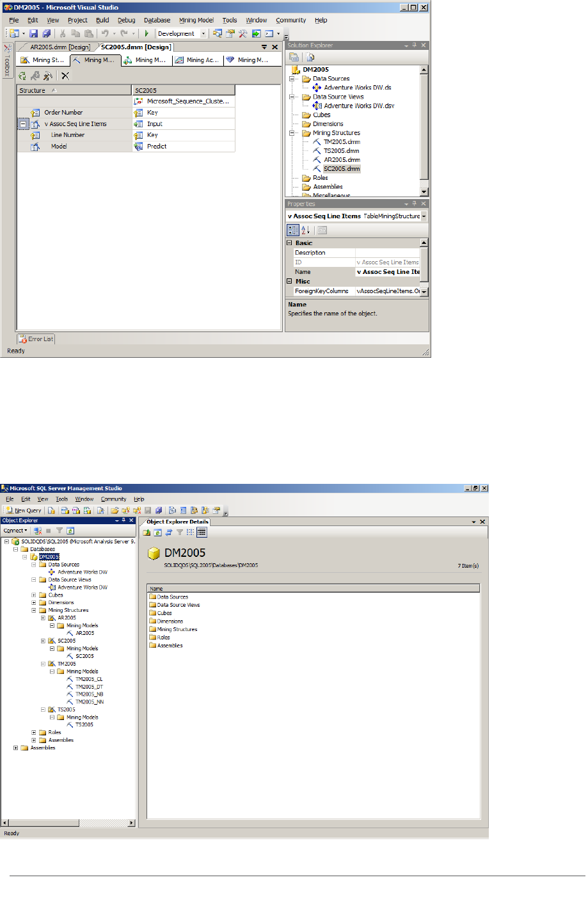Click Filter funnel icon in Object Explorer toolbar
The height and width of the screenshot is (905, 588).
[x=60, y=531]
